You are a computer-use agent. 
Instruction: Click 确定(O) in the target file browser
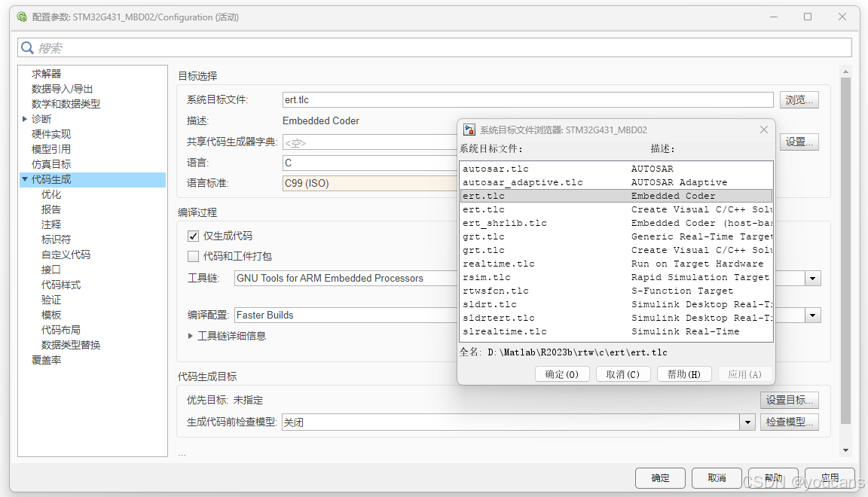562,374
